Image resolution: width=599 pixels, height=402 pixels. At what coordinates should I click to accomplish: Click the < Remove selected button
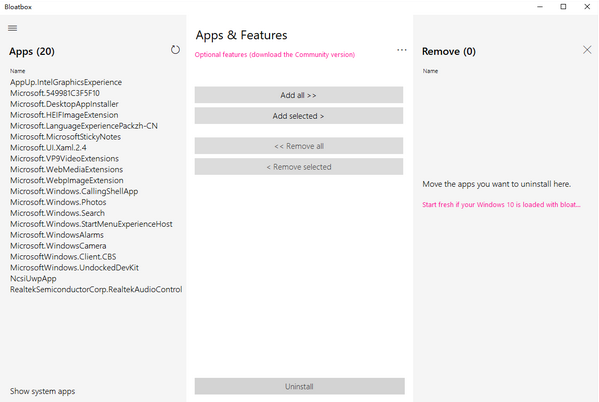299,167
